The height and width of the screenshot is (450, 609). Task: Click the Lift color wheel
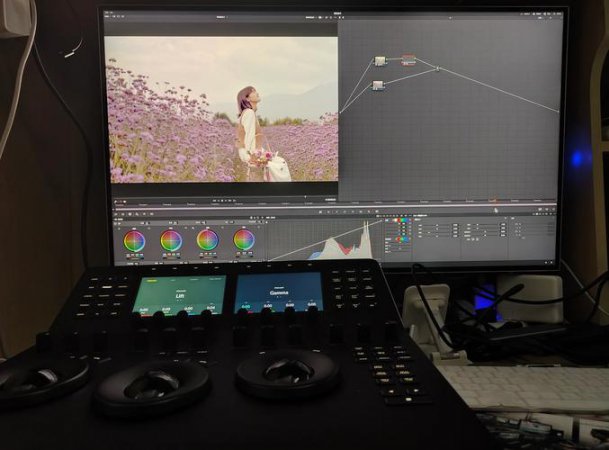point(134,240)
